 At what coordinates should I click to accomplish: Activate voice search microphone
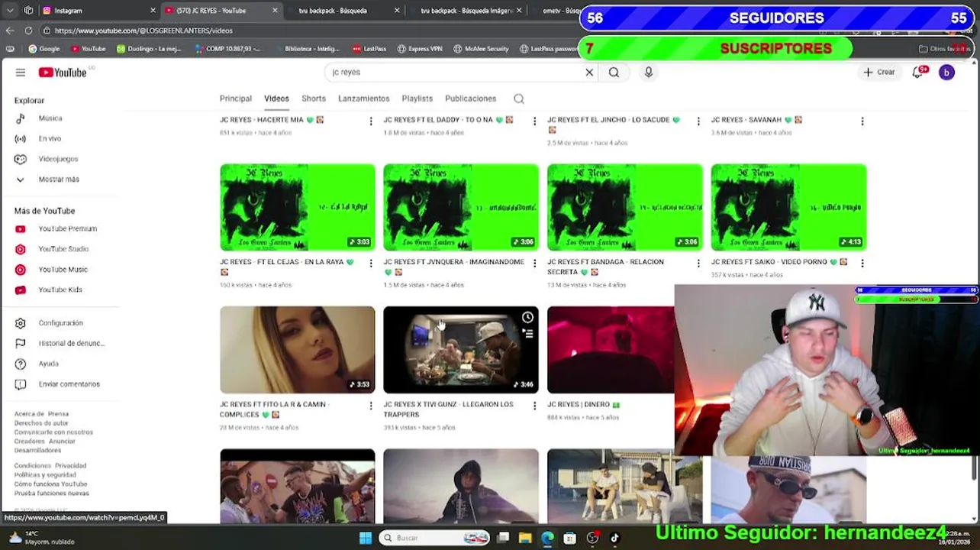click(x=649, y=73)
